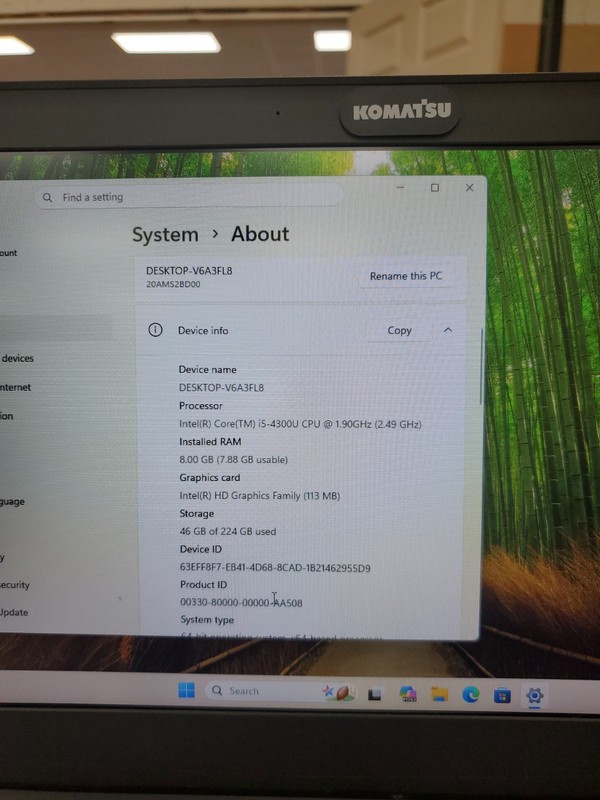Image resolution: width=600 pixels, height=800 pixels.
Task: Click the Intel(R) HD Graphics Family text
Action: (259, 495)
